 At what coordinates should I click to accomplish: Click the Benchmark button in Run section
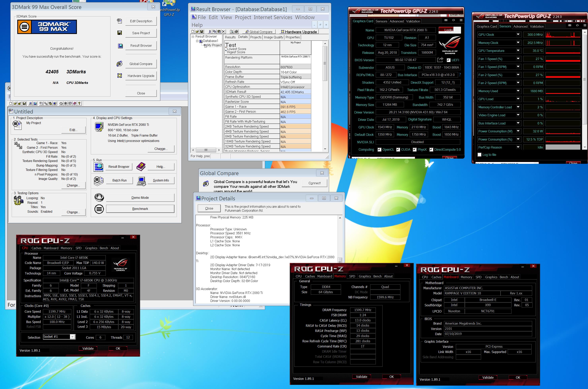(140, 209)
